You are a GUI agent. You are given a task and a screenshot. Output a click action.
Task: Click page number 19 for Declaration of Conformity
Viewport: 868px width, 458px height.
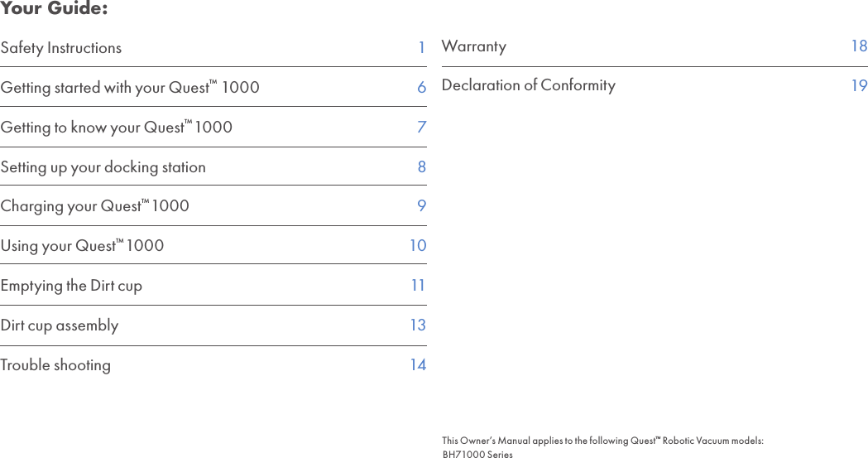(859, 85)
